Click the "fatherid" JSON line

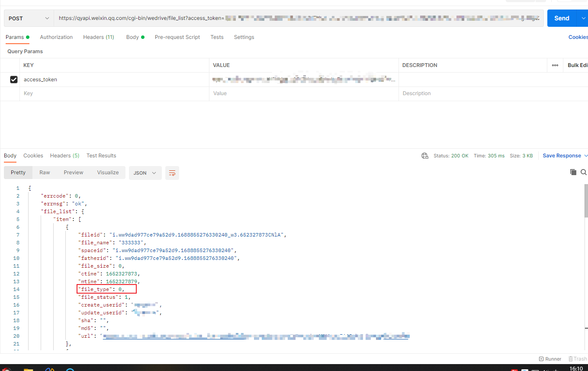coord(159,258)
